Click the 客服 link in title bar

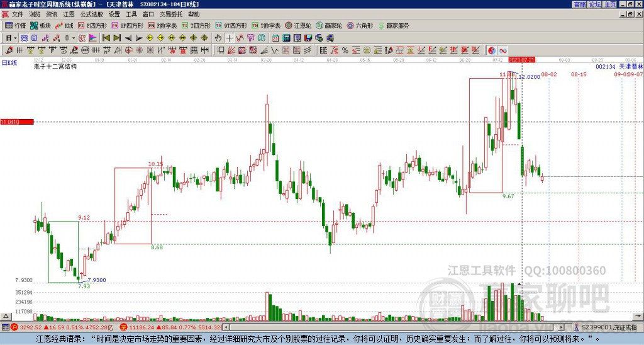coord(579,4)
